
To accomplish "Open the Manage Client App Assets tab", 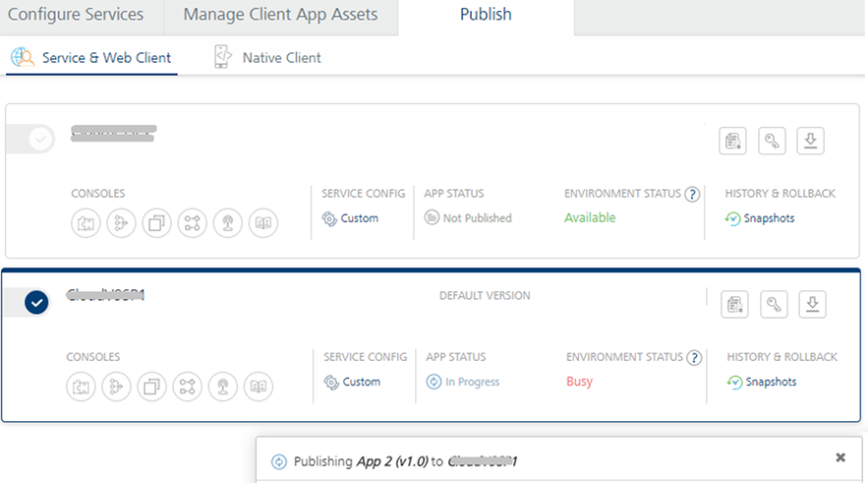I will [x=278, y=15].
